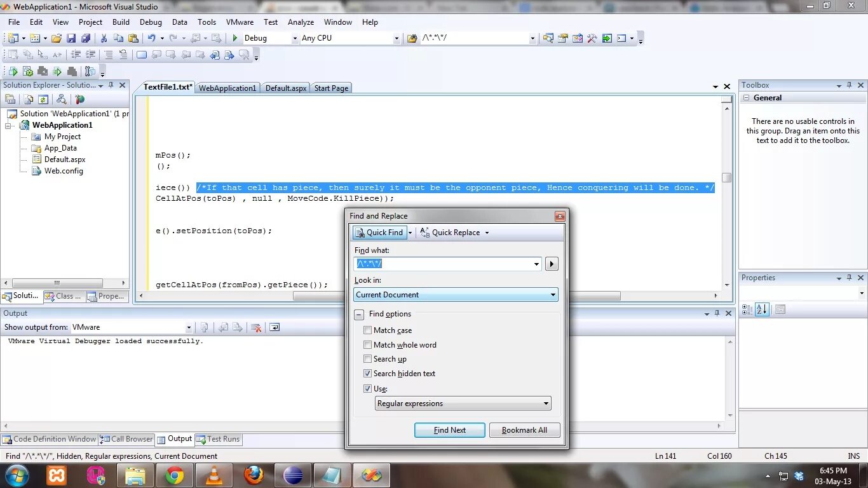Decrease line indent in the text editor toolbar

click(76, 55)
